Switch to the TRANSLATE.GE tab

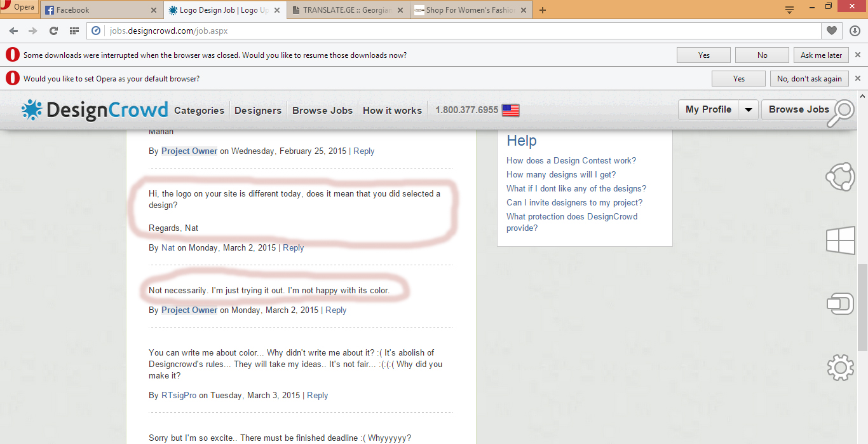coord(348,10)
